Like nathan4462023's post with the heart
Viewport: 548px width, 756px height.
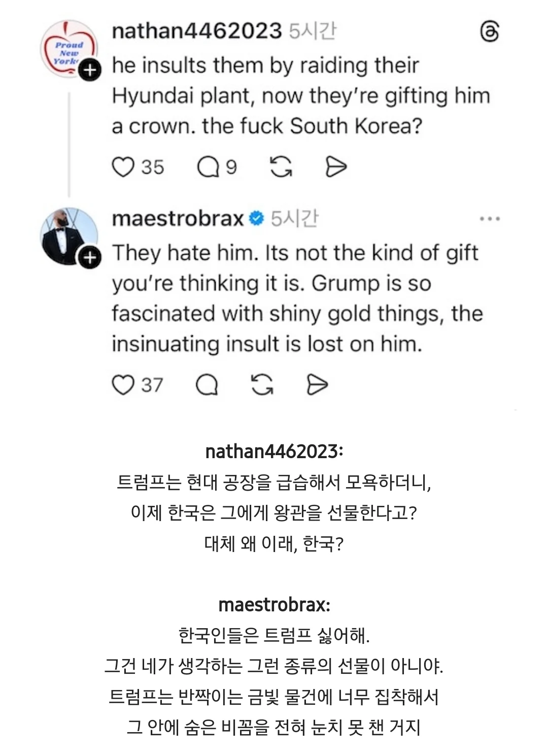(123, 167)
